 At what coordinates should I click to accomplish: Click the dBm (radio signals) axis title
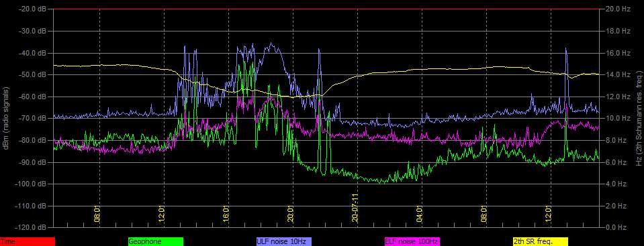pyautogui.click(x=6, y=118)
